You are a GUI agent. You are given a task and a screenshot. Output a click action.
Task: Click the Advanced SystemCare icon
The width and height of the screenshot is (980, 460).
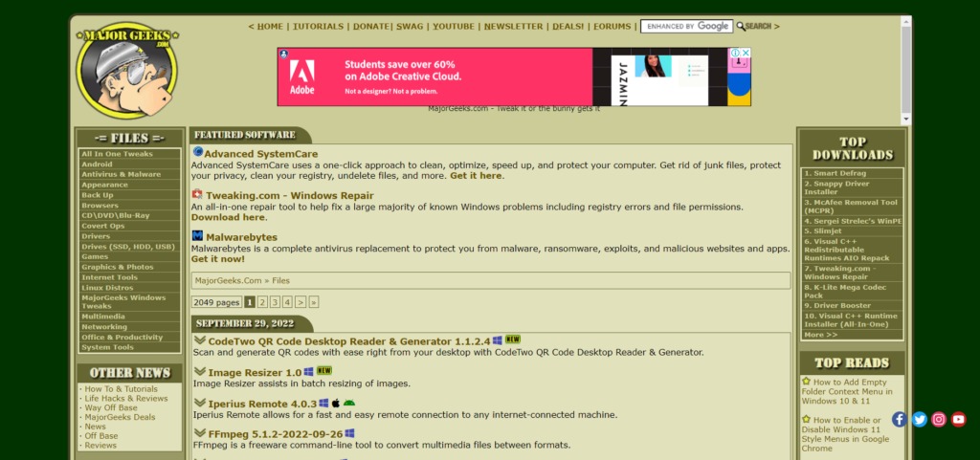tap(197, 152)
